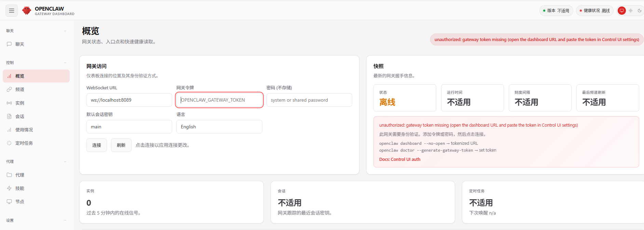Screen dimensions: 644x230
Task: Open 技能 skills page
Action: tap(36, 188)
